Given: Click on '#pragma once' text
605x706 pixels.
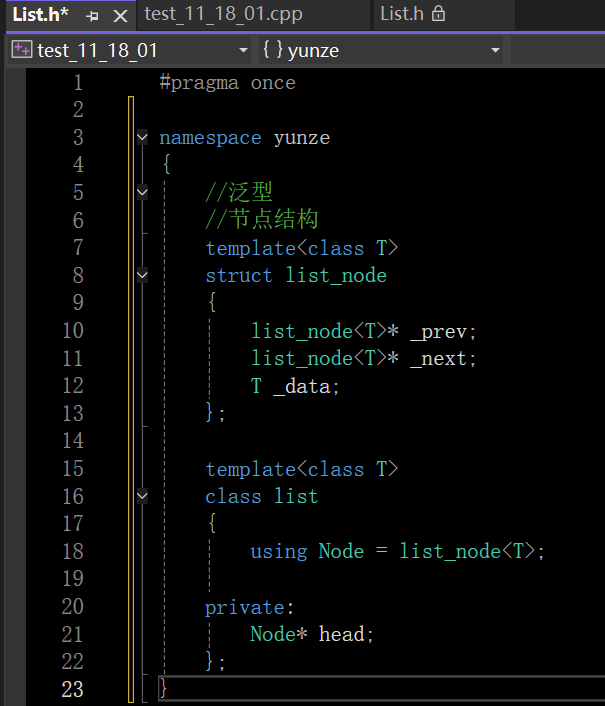Looking at the screenshot, I should 228,84.
